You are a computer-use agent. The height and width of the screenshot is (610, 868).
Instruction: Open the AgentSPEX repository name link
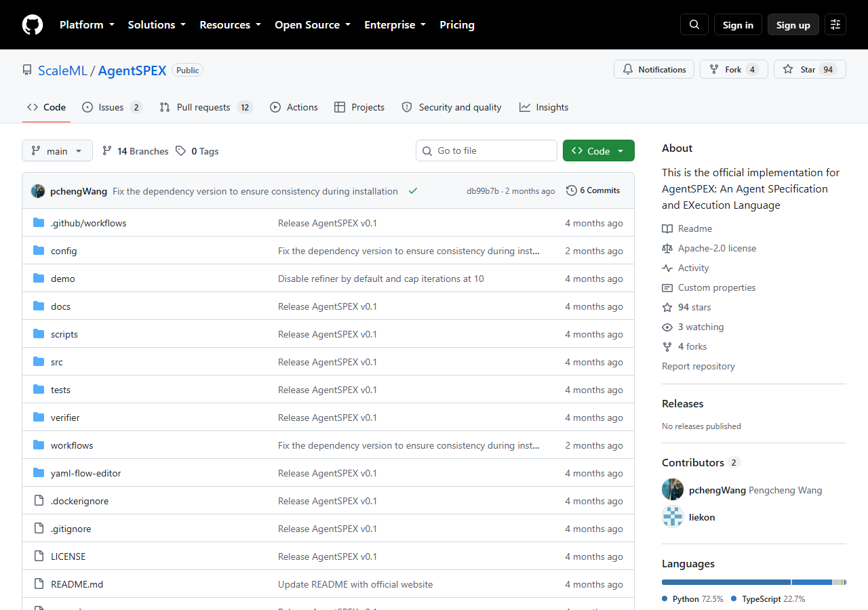click(x=132, y=70)
